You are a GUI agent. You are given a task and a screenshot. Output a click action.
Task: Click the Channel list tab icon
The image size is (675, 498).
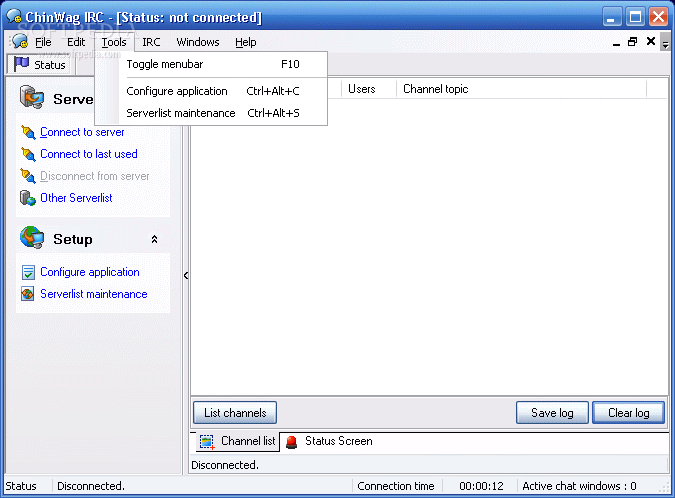207,442
